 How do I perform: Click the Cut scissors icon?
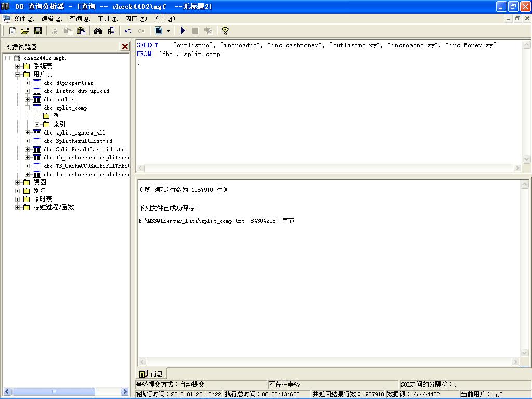55,31
